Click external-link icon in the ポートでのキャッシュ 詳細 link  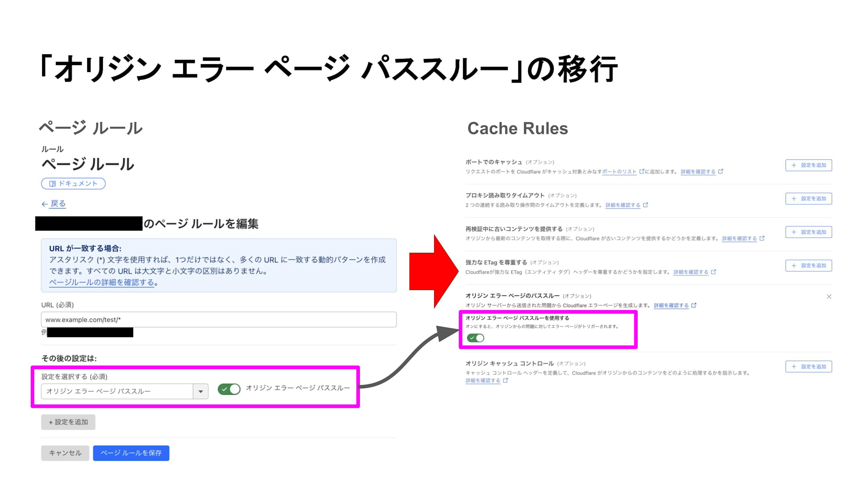(720, 171)
